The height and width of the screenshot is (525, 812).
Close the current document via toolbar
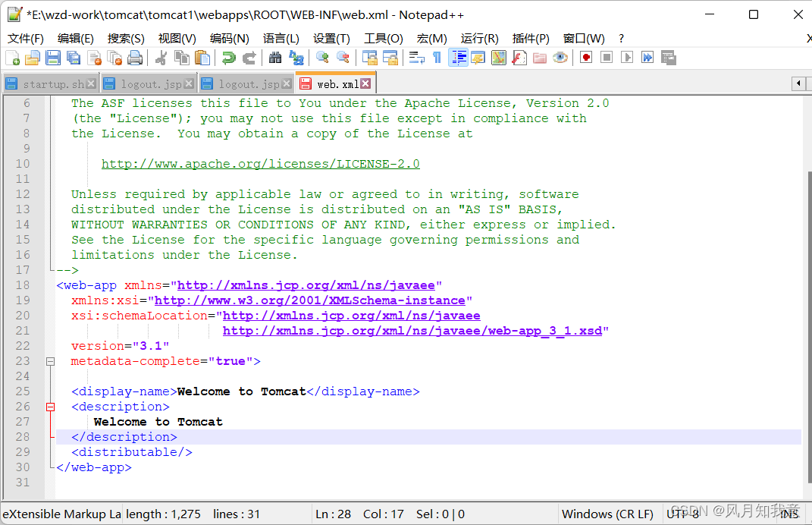[94, 58]
